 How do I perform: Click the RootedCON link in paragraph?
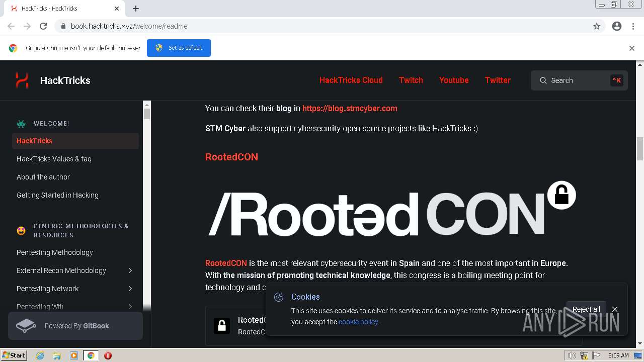226,263
